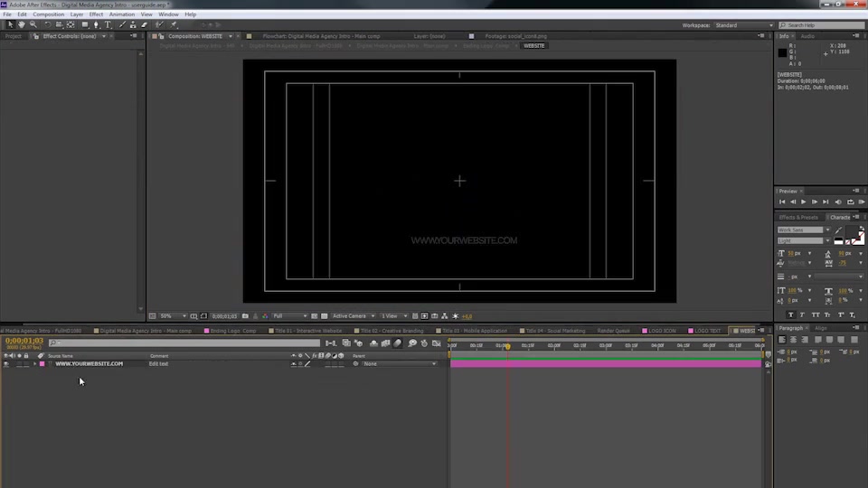Switch to the LOGO TEXT timeline tab
The image size is (868, 488).
[x=706, y=331]
